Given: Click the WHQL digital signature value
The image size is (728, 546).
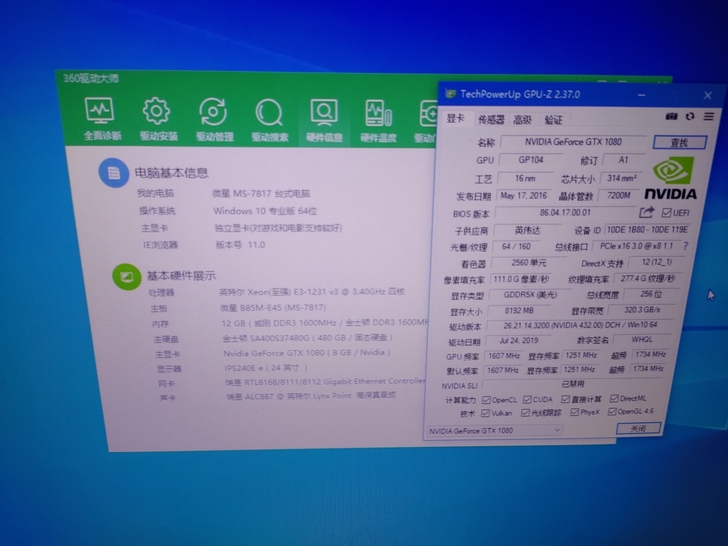Looking at the screenshot, I should (642, 339).
